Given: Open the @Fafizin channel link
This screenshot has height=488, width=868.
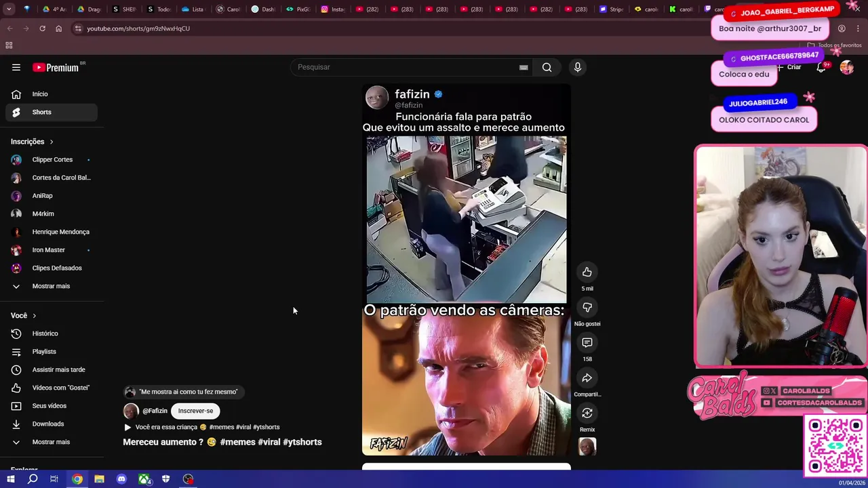Looking at the screenshot, I should click(x=155, y=411).
